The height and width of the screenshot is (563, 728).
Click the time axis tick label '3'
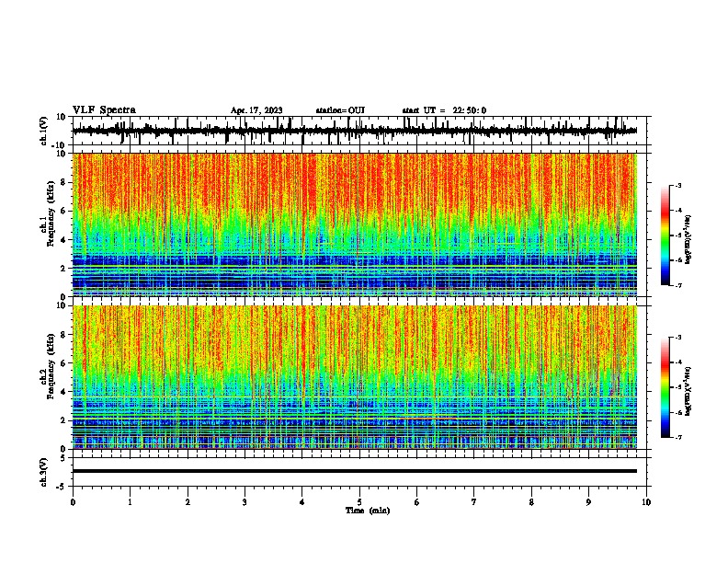(245, 502)
